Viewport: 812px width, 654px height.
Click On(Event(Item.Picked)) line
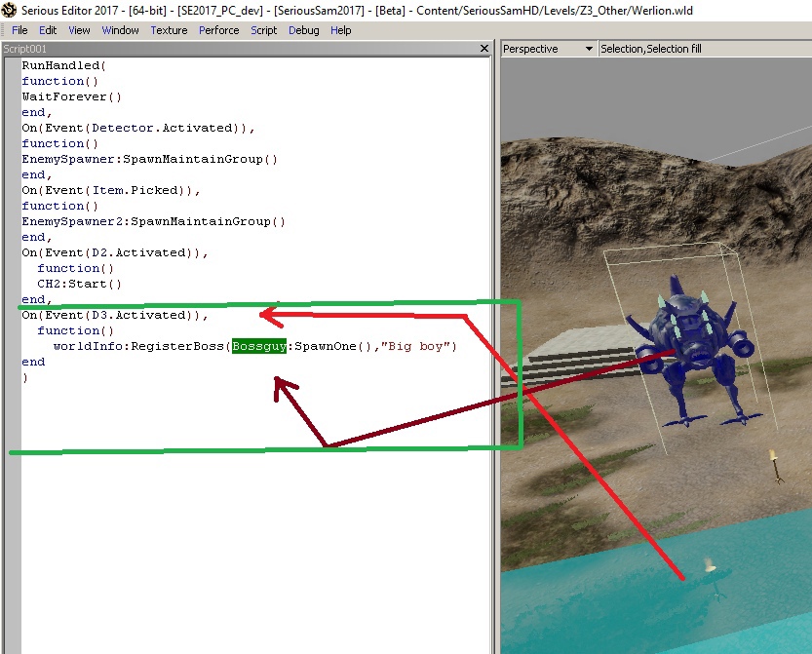[111, 190]
